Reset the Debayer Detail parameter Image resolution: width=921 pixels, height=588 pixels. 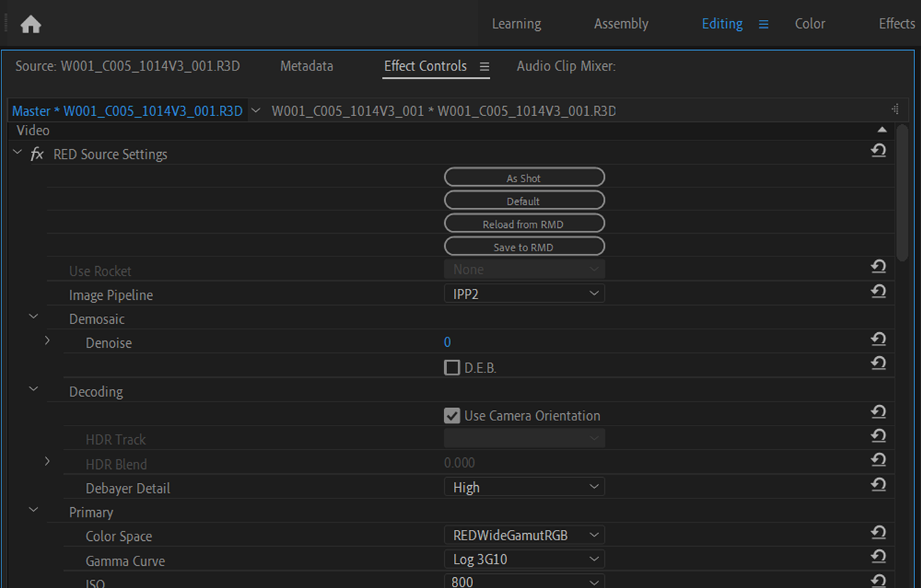pos(878,484)
